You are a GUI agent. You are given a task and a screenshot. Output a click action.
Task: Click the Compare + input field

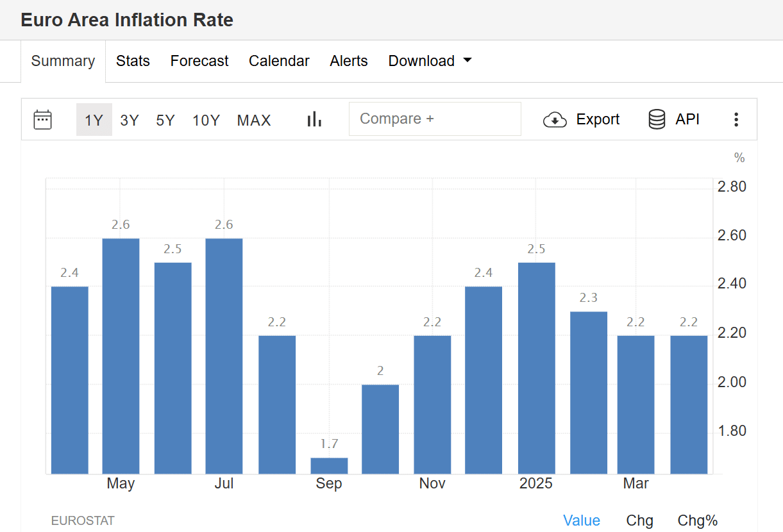coord(435,119)
